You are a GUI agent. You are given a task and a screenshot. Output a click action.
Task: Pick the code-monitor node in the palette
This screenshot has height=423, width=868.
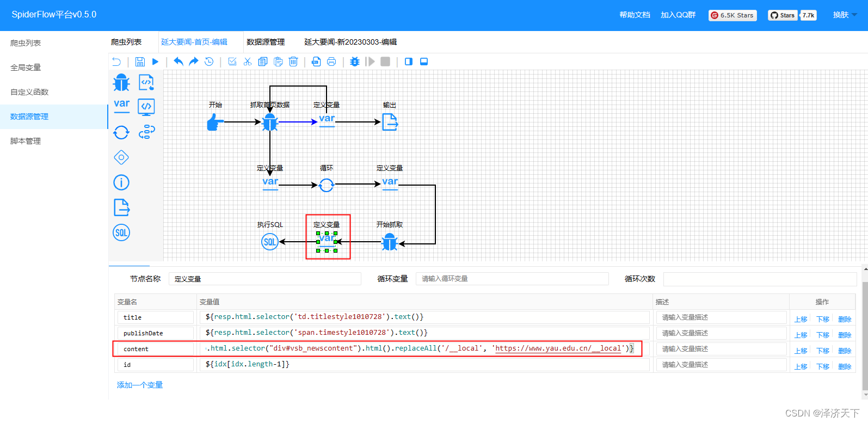146,107
